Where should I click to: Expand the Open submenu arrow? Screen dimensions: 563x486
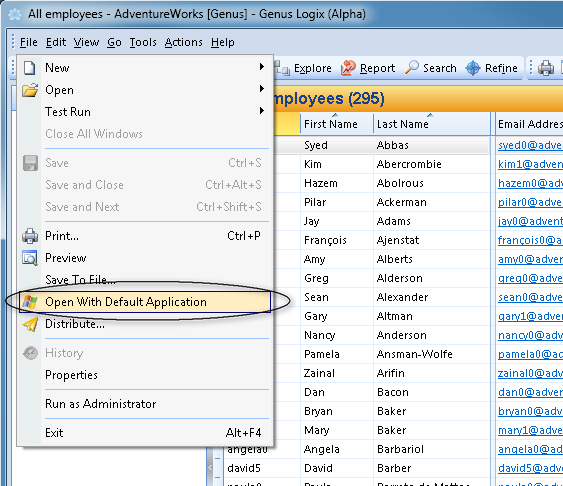point(262,89)
